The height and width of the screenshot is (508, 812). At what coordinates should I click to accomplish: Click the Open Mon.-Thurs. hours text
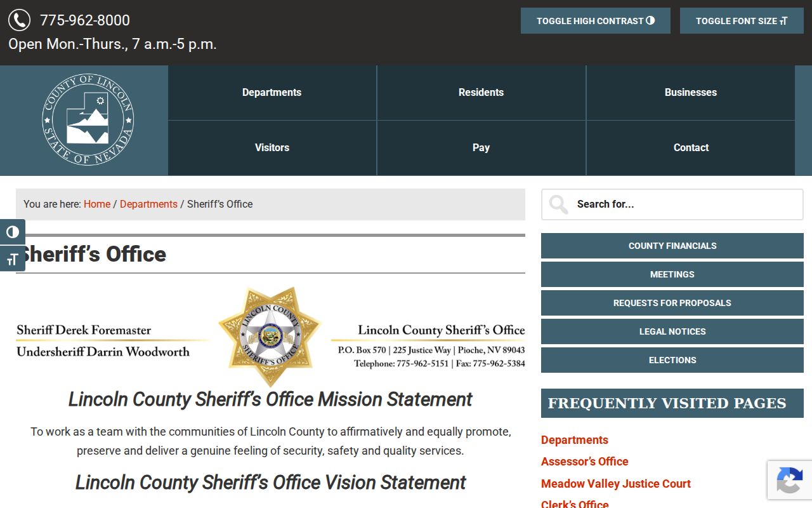point(112,44)
